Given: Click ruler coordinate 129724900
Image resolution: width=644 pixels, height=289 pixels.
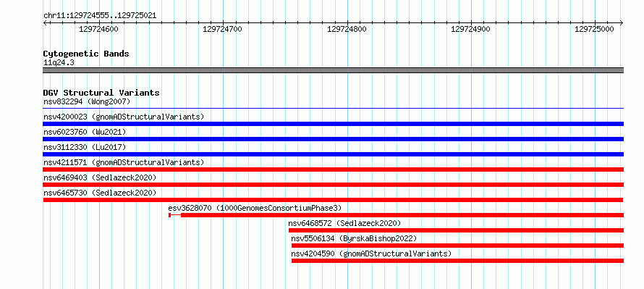Looking at the screenshot, I should (x=470, y=29).
